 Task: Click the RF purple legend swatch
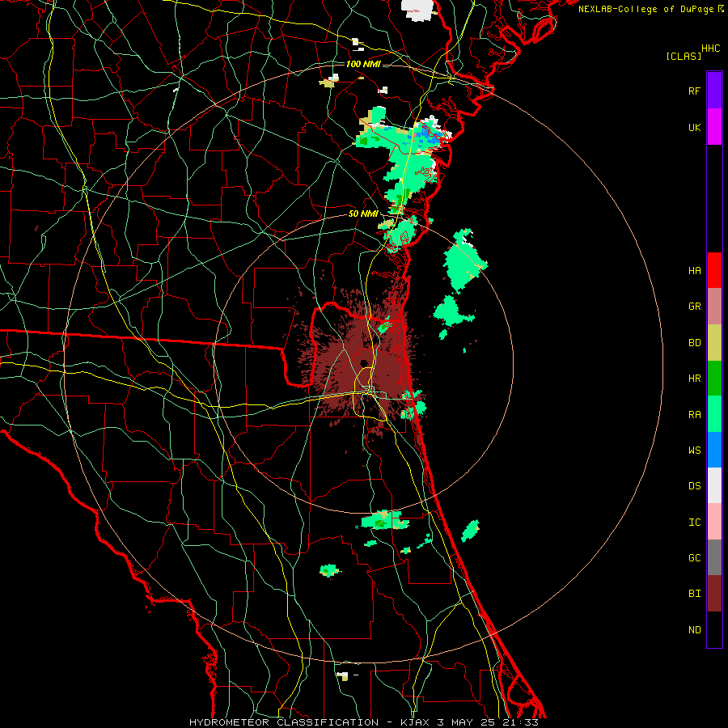coord(714,91)
